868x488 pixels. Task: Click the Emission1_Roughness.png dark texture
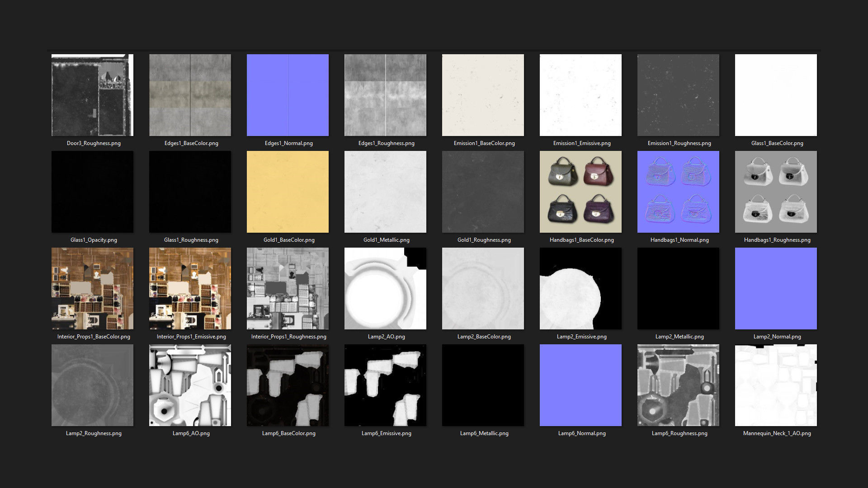[x=678, y=95]
